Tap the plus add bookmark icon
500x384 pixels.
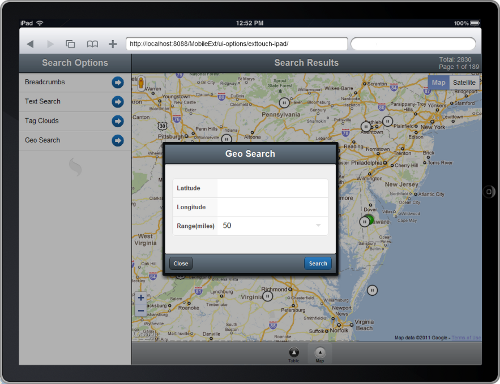[113, 44]
